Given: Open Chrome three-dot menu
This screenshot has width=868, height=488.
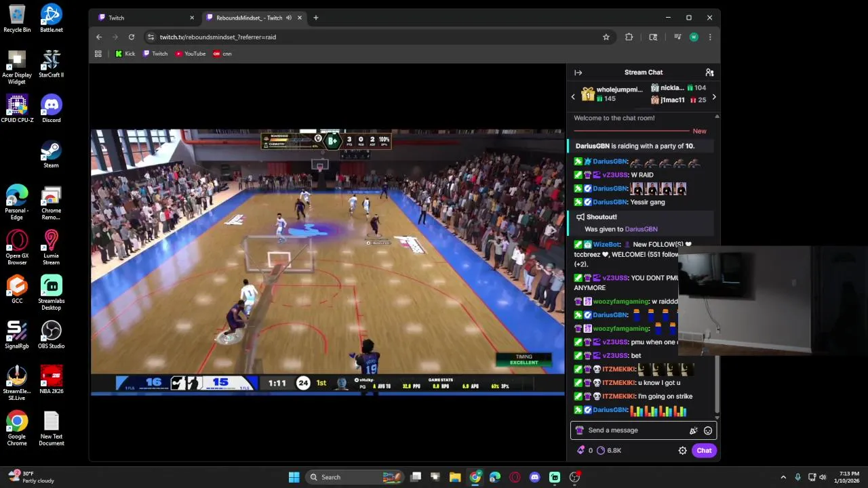Looking at the screenshot, I should point(710,37).
